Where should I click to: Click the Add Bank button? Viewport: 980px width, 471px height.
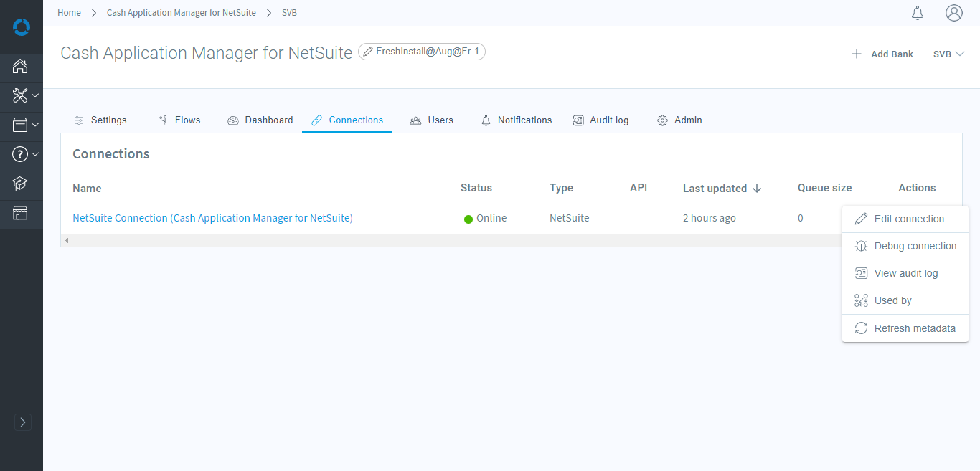[882, 54]
